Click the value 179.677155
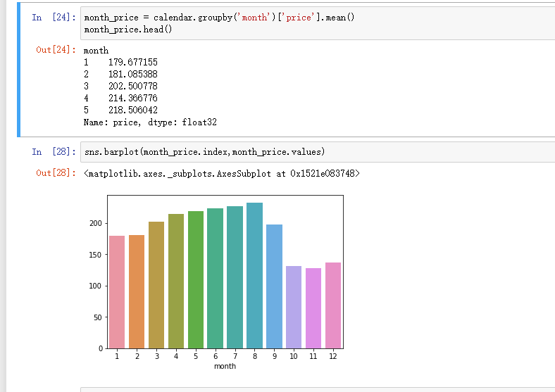The image size is (555, 392). click(132, 62)
